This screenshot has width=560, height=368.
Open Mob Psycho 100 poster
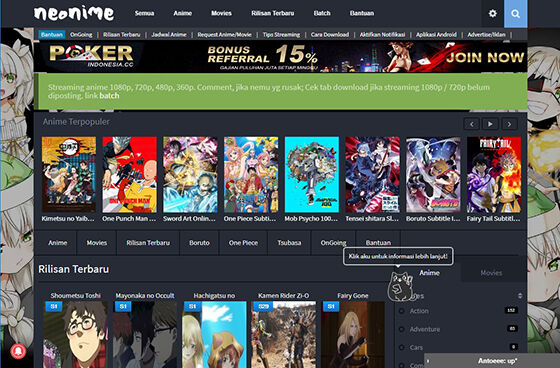pyautogui.click(x=311, y=175)
